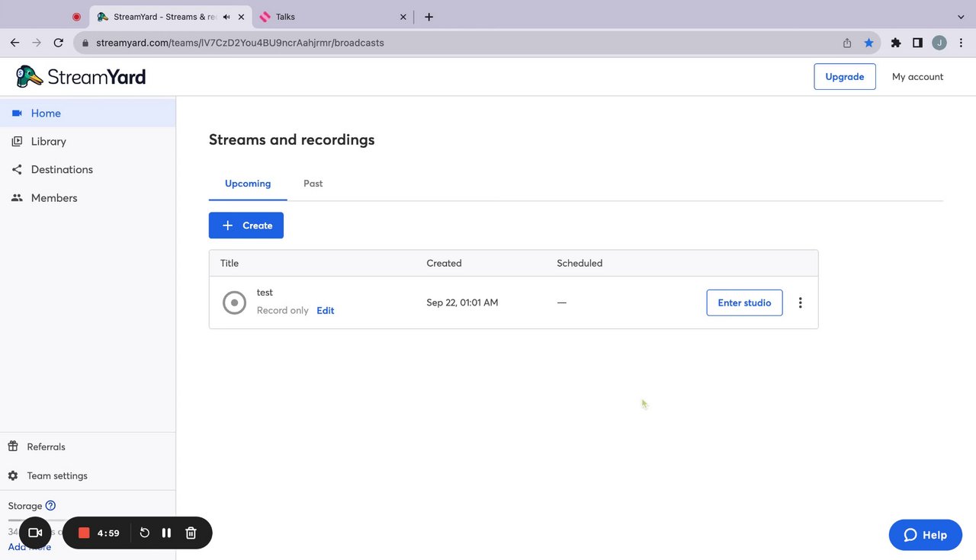
Task: Click the Title column header
Action: point(230,263)
